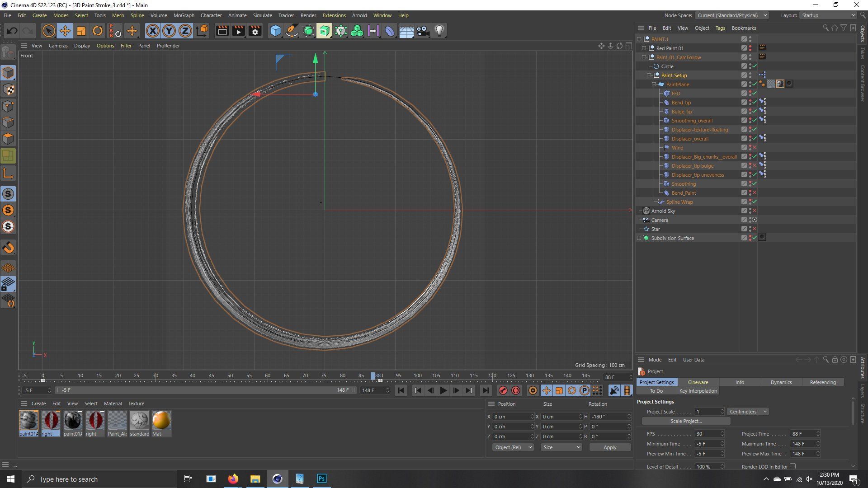Collapse the Paint_Setup tree node
868x488 pixels.
[649, 75]
